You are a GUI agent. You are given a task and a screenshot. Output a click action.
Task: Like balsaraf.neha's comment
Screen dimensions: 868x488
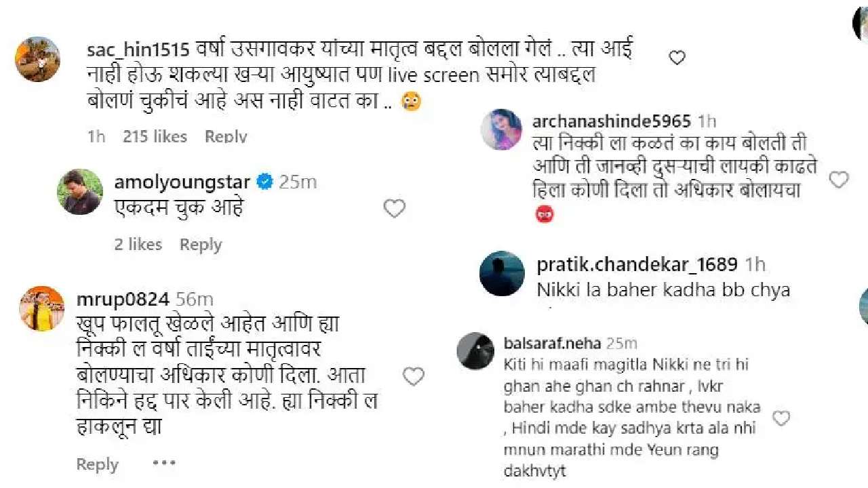(781, 418)
